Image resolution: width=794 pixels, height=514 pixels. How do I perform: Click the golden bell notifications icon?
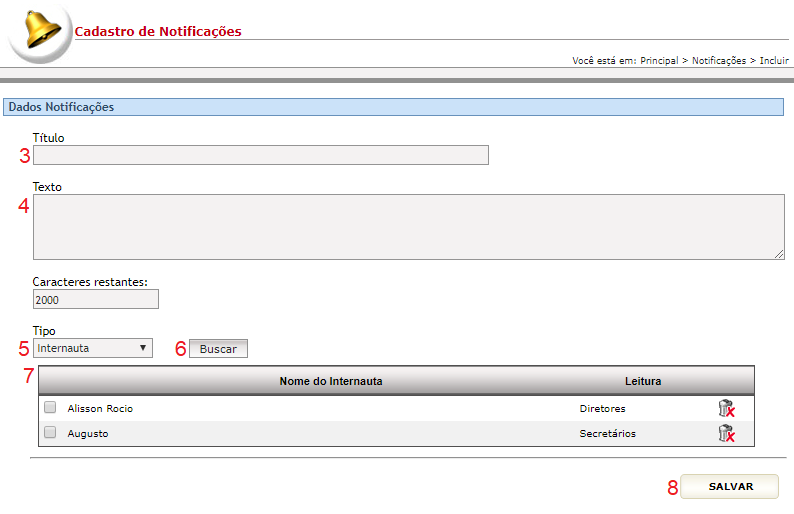click(43, 29)
